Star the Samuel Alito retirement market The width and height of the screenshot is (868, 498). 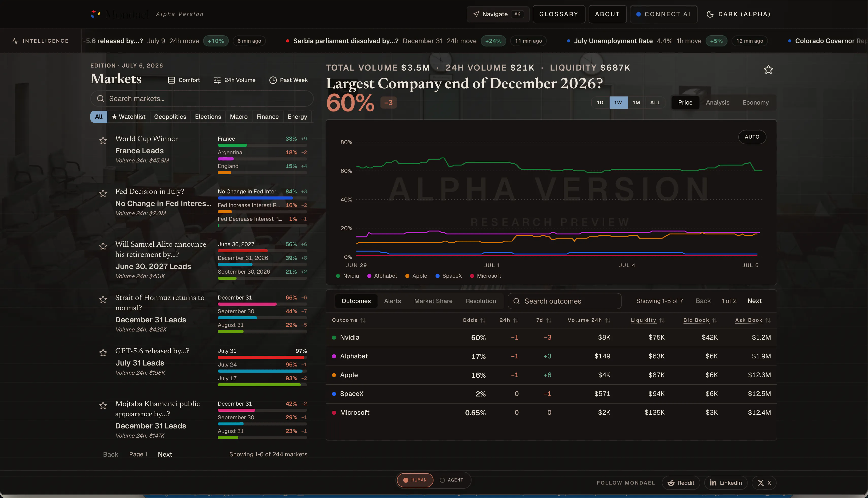[103, 246]
